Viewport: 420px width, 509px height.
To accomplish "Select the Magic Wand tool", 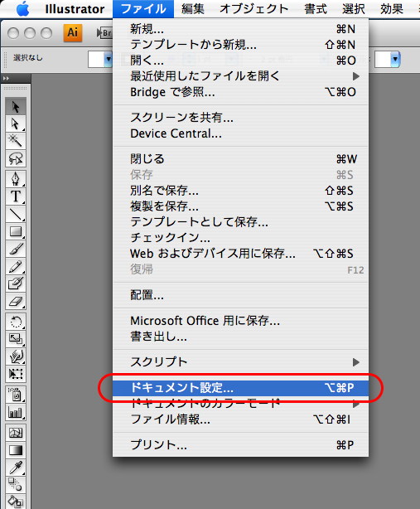I will click(x=16, y=141).
